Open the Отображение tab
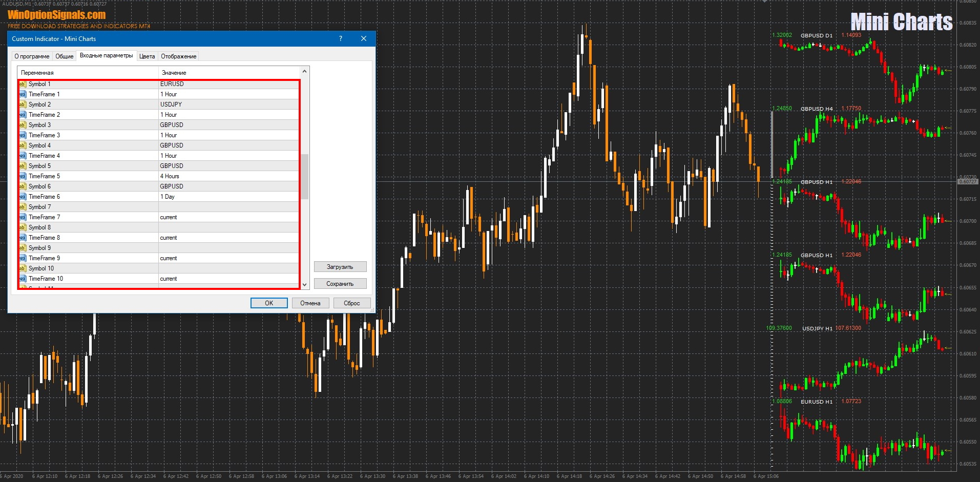The width and height of the screenshot is (980, 482). 178,56
